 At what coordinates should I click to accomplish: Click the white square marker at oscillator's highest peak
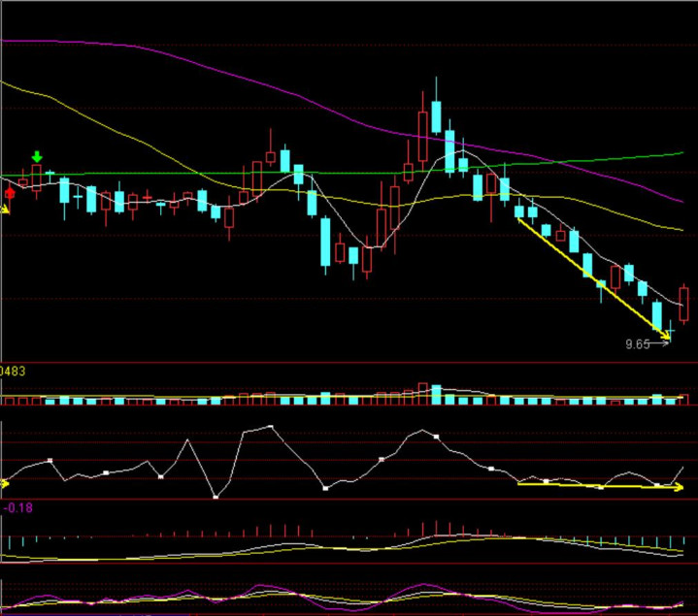pos(271,427)
